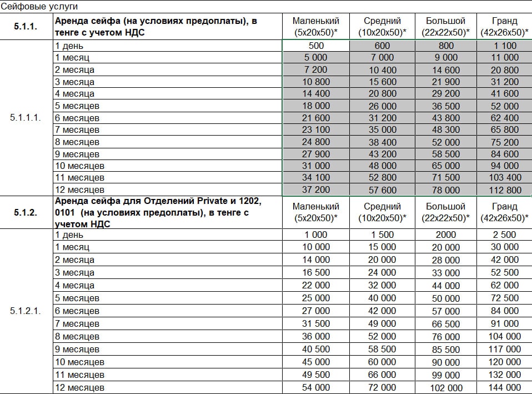
Task: Click the price cell 37 200
Action: 316,190
